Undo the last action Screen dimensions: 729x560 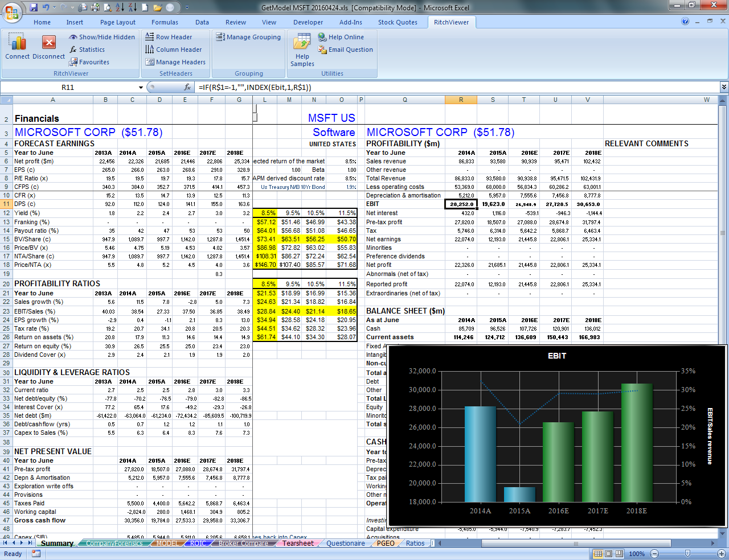coord(46,7)
